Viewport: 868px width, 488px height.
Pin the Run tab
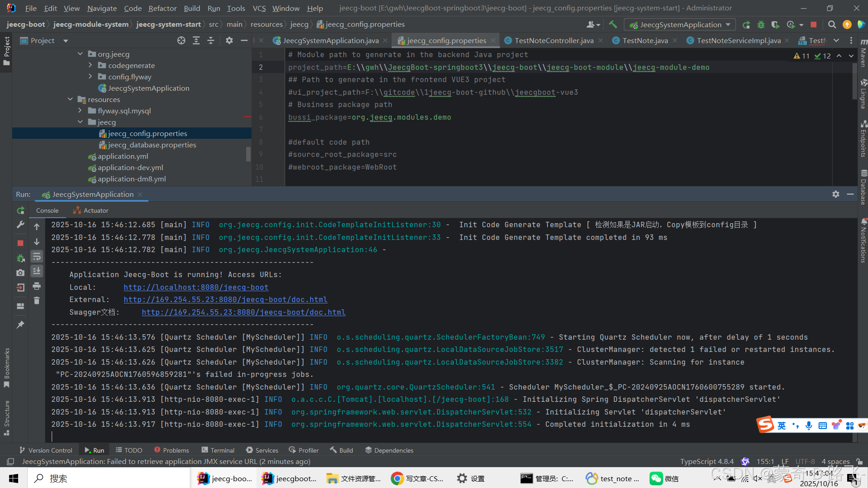click(x=20, y=325)
